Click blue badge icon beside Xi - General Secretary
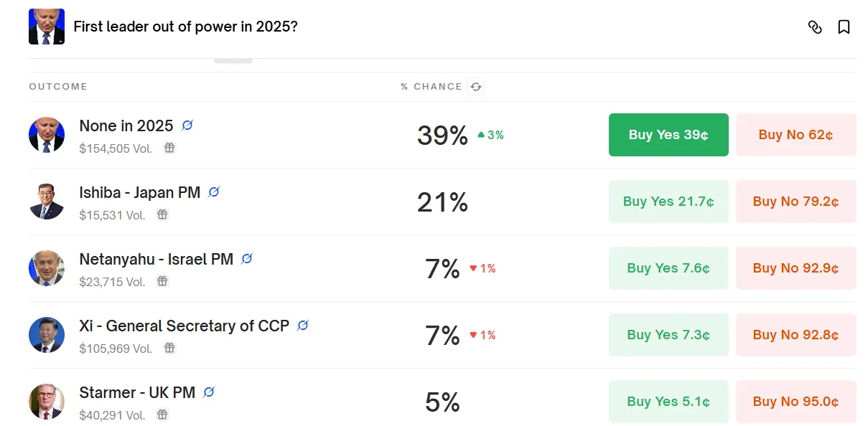This screenshot has width=868, height=426. (303, 326)
